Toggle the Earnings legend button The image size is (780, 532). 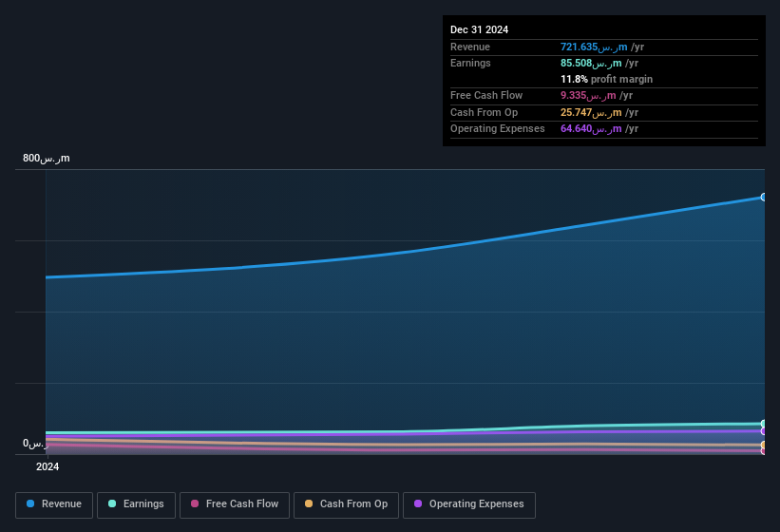click(136, 505)
